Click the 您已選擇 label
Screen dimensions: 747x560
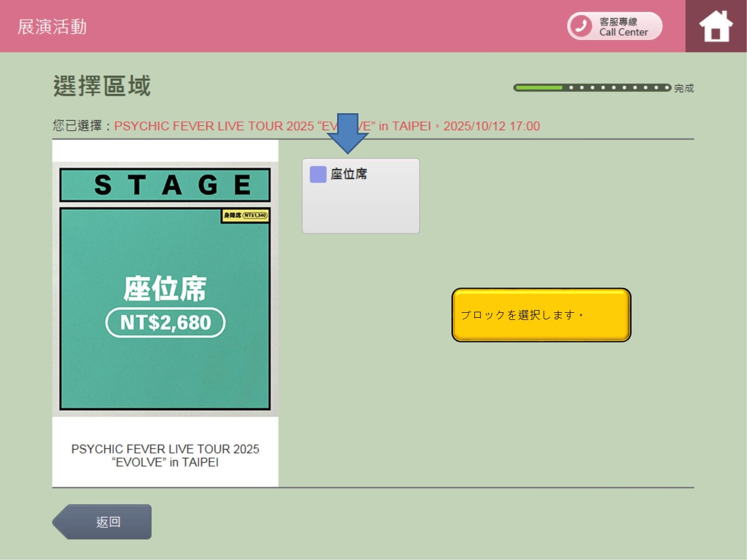coord(77,126)
